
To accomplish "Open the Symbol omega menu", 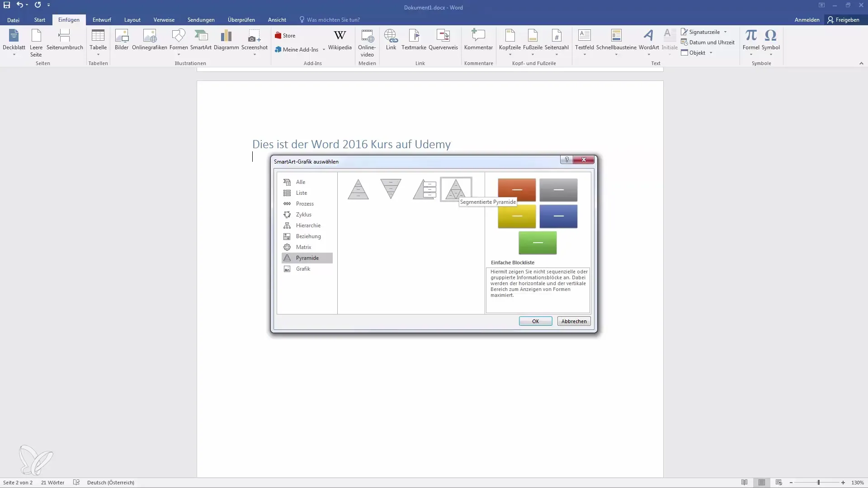I will (x=770, y=42).
